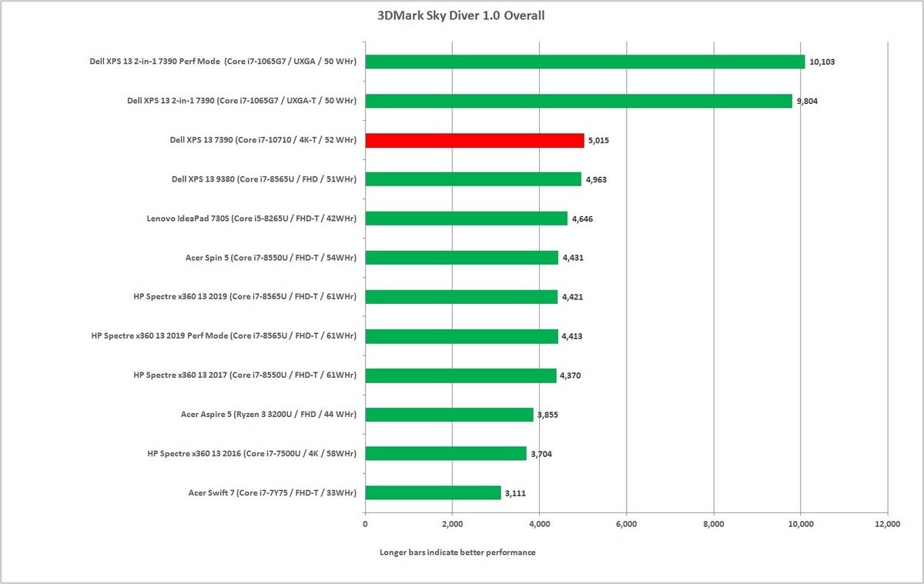Select the 5,015 data label
The width and height of the screenshot is (924, 584).
600,141
